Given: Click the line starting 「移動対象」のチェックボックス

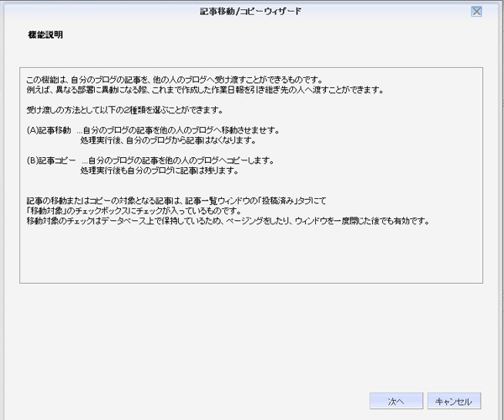Looking at the screenshot, I should click(134, 211).
